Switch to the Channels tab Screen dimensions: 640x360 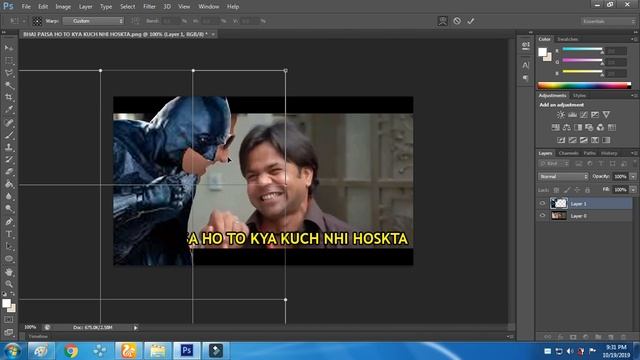(568, 153)
